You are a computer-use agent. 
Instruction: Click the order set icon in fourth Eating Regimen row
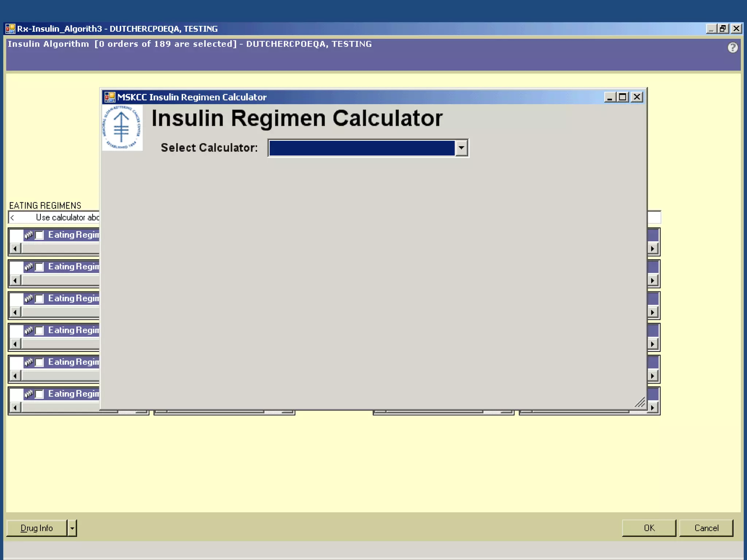coord(29,330)
